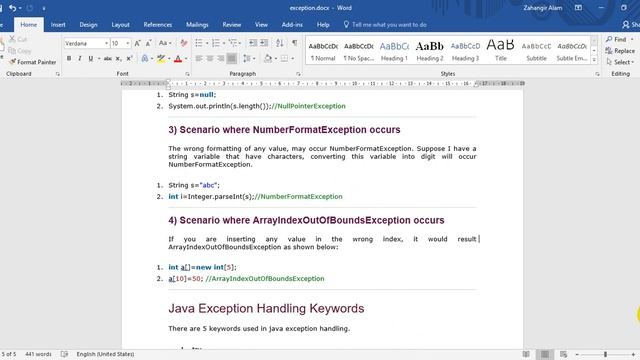This screenshot has width=640, height=360.
Task: Switch to Print Layout view
Action: [x=544, y=354]
